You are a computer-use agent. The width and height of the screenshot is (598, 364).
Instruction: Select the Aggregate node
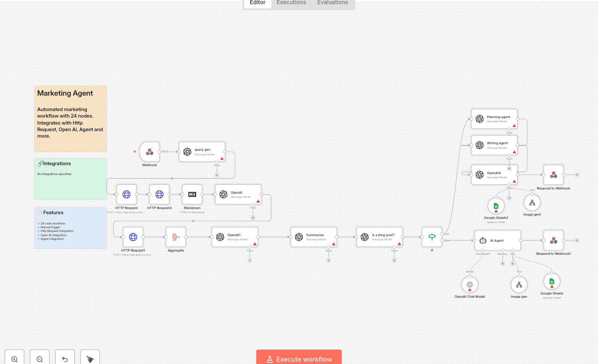176,237
